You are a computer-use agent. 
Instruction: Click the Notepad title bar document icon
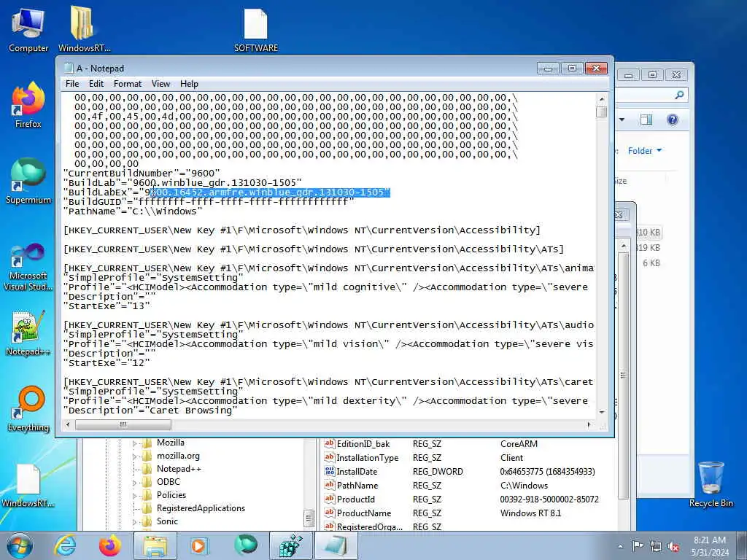69,68
